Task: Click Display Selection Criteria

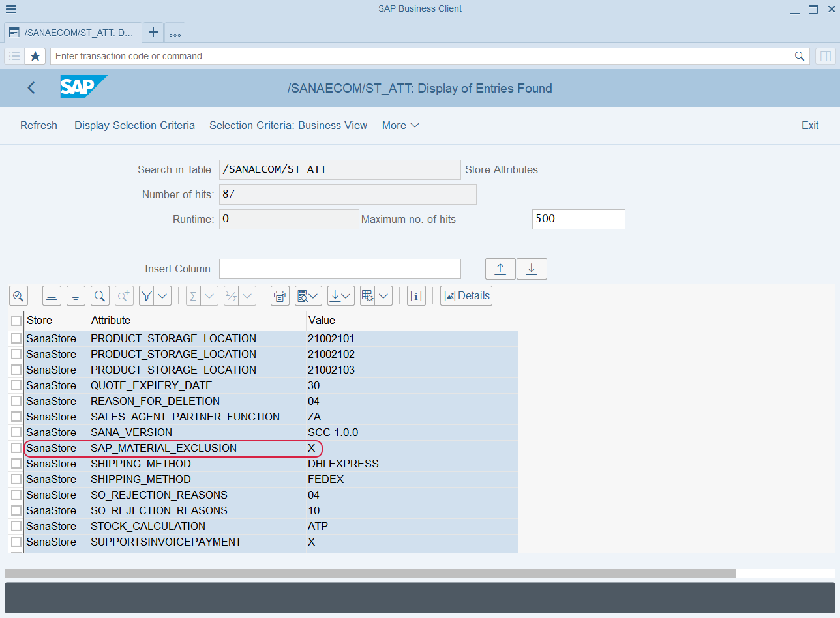Action: pyautogui.click(x=134, y=125)
